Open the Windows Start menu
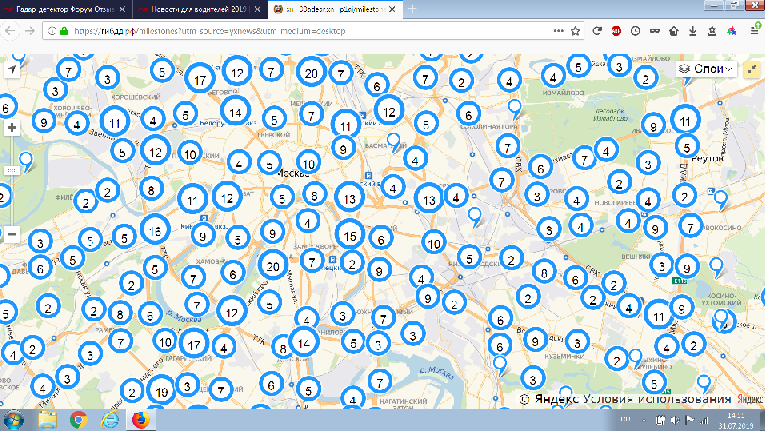This screenshot has height=433, width=765. click(14, 419)
